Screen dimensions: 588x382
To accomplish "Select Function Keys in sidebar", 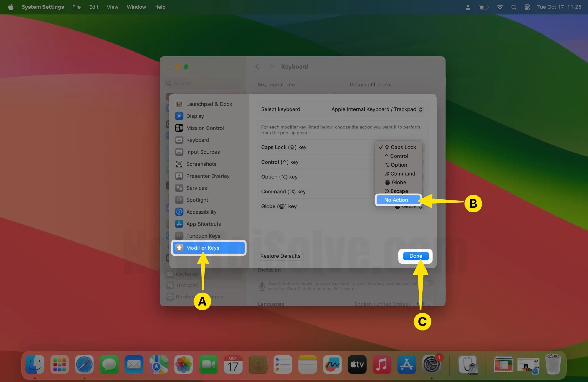I will (203, 236).
